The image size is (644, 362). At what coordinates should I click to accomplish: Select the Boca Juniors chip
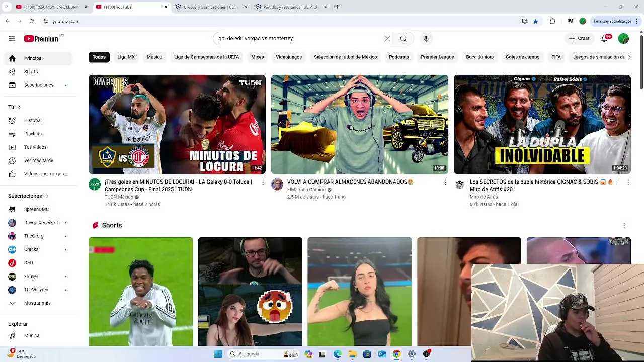coord(480,57)
